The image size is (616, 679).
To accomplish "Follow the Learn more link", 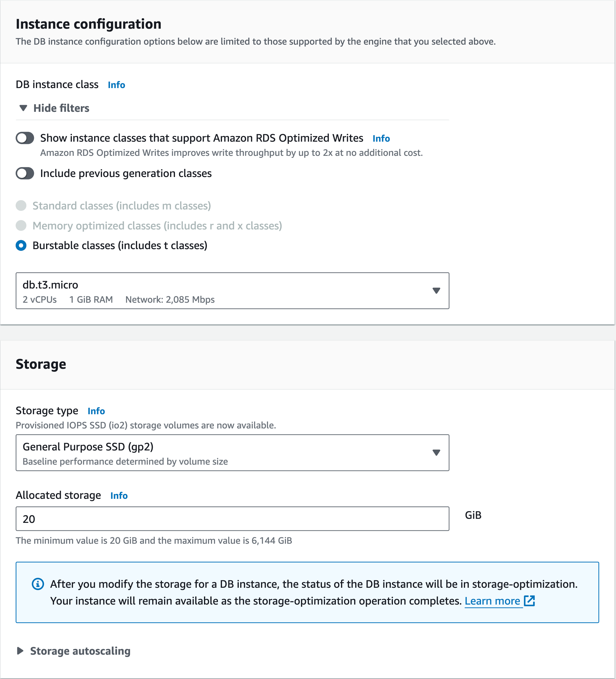I will tap(492, 601).
